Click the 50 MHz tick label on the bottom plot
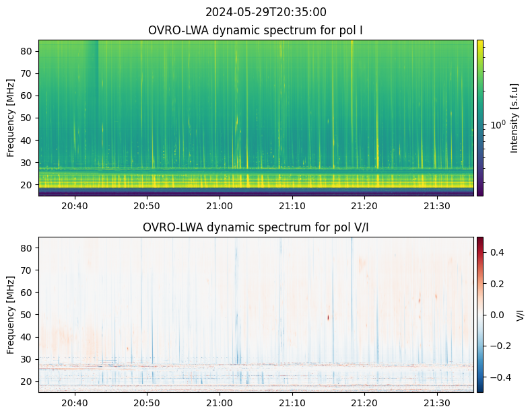The width and height of the screenshot is (532, 415). tap(27, 315)
